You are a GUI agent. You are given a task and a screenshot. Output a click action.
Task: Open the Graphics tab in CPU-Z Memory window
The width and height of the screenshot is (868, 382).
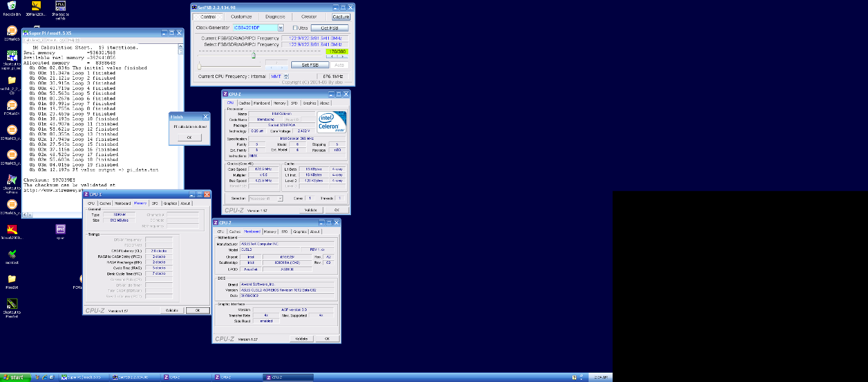coord(170,204)
